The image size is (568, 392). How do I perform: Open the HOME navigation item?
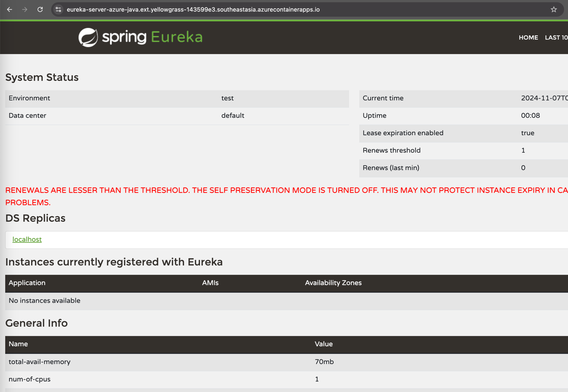click(x=528, y=37)
